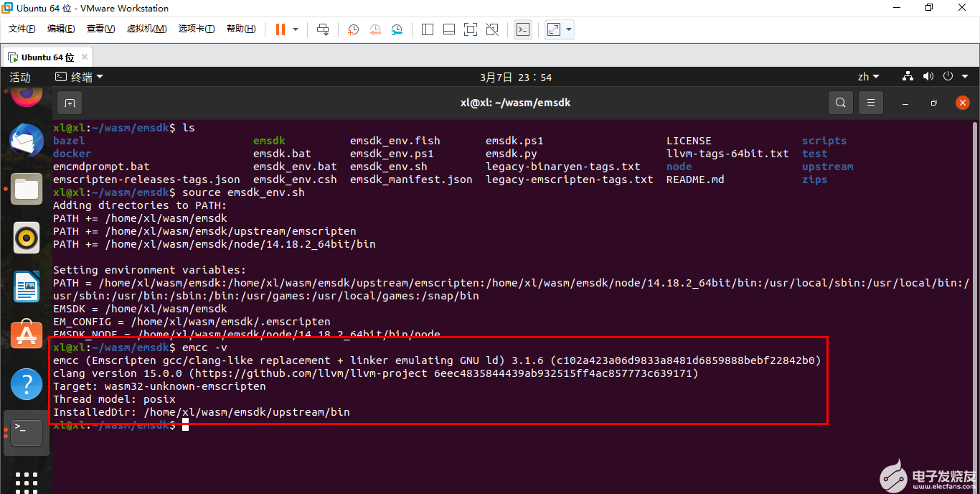Image resolution: width=980 pixels, height=494 pixels.
Task: Pause the virtual machine in VMware toolbar
Action: (x=280, y=29)
